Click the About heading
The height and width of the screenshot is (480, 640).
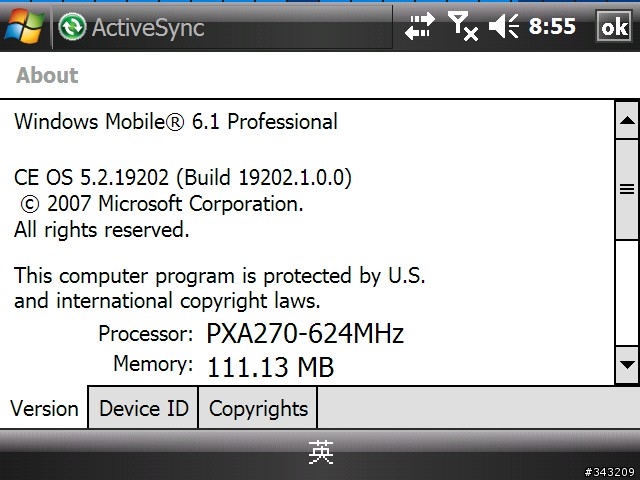click(x=47, y=75)
